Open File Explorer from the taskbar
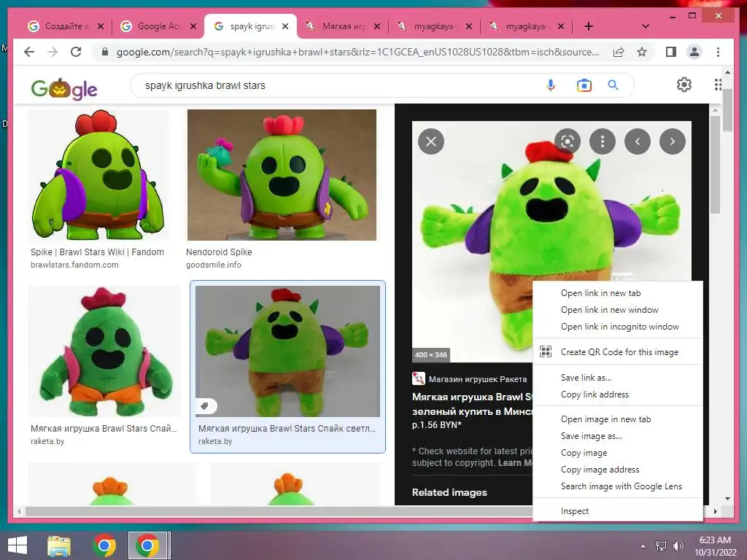The width and height of the screenshot is (747, 560). tap(59, 545)
